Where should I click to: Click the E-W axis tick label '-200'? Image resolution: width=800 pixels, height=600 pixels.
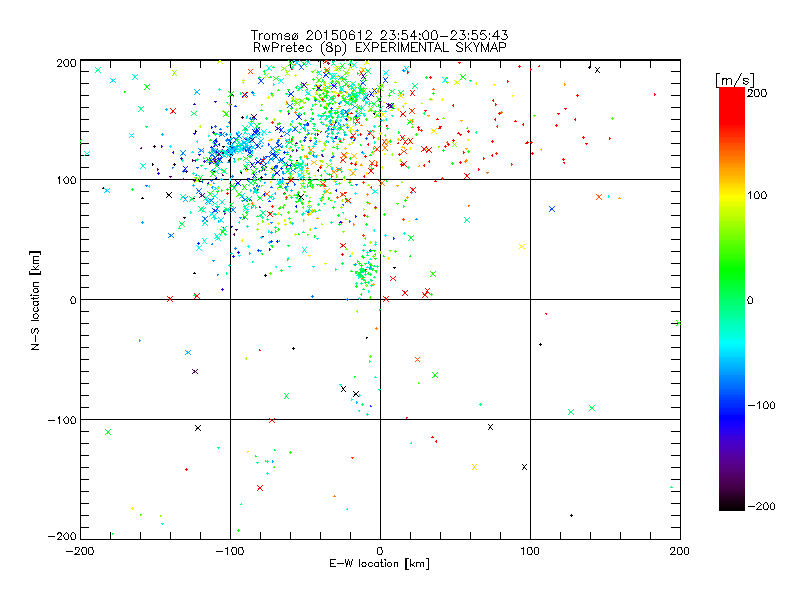pos(80,551)
